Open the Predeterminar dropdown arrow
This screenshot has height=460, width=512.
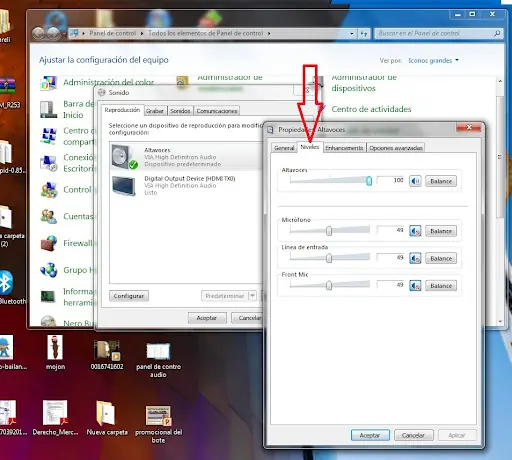point(253,296)
